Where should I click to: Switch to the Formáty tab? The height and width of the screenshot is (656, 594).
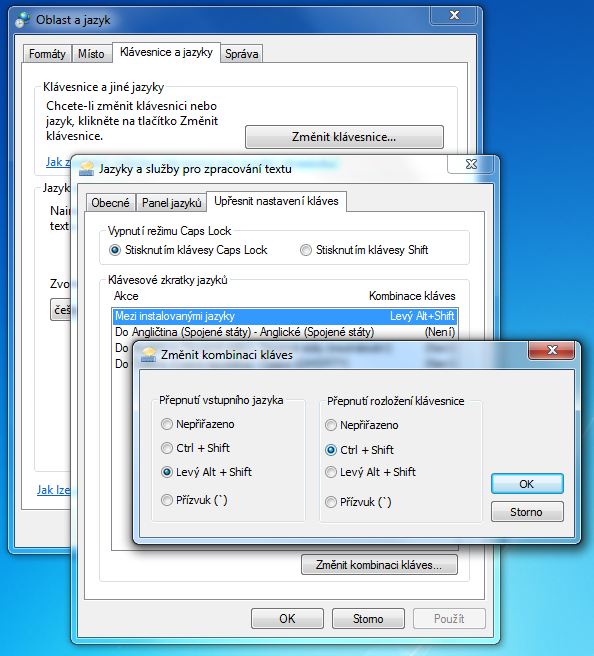[47, 54]
